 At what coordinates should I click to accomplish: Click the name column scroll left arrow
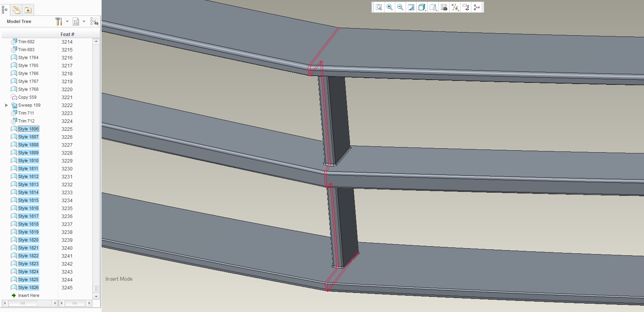point(4,303)
